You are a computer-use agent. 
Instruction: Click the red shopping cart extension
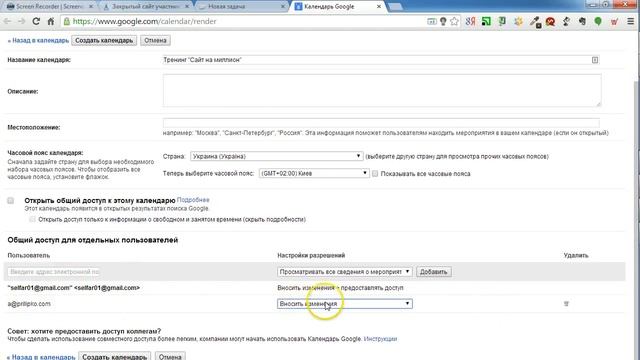pyautogui.click(x=614, y=21)
